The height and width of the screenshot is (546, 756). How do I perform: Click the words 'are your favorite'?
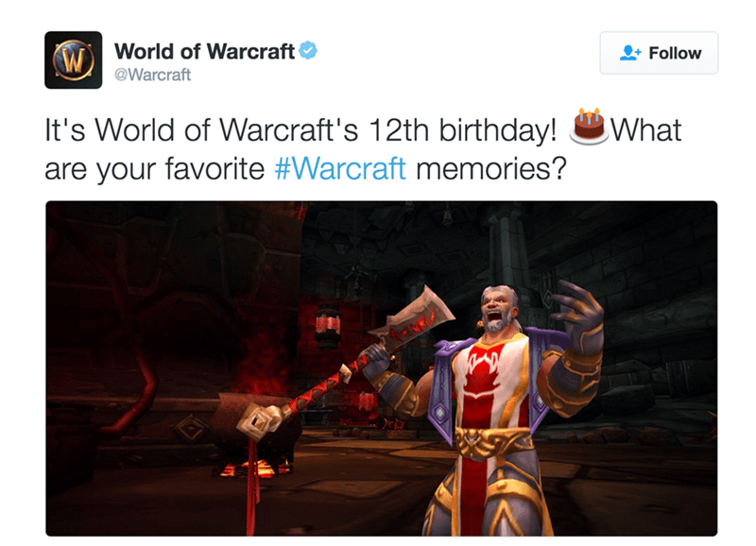(x=154, y=169)
